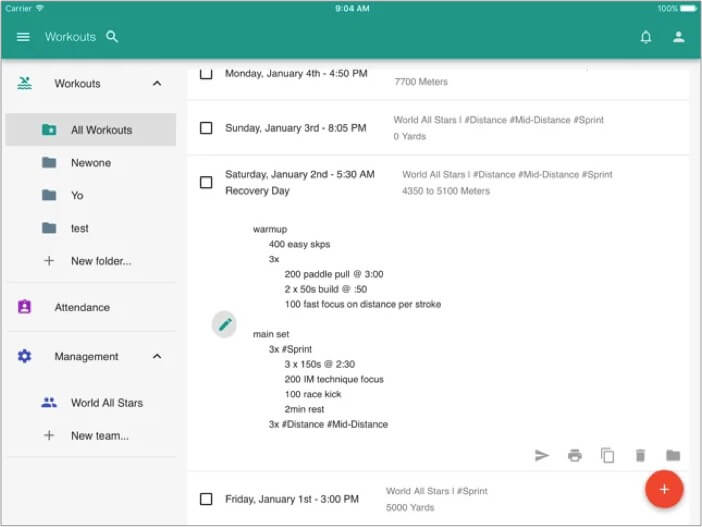Open World All Stars team
Screen dimensions: 702x527
tap(91, 403)
